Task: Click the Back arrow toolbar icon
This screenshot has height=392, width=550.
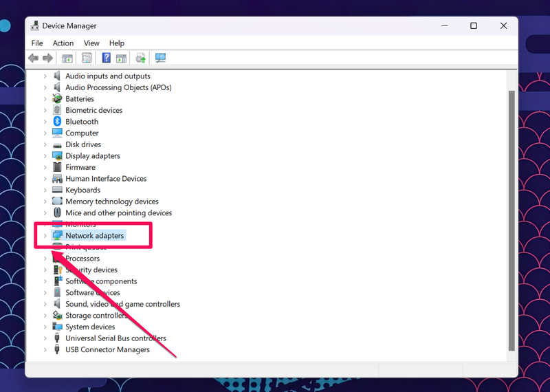Action: (x=33, y=58)
